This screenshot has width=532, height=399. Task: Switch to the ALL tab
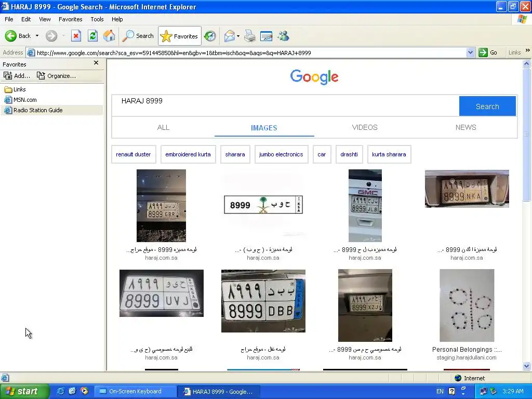pos(163,128)
